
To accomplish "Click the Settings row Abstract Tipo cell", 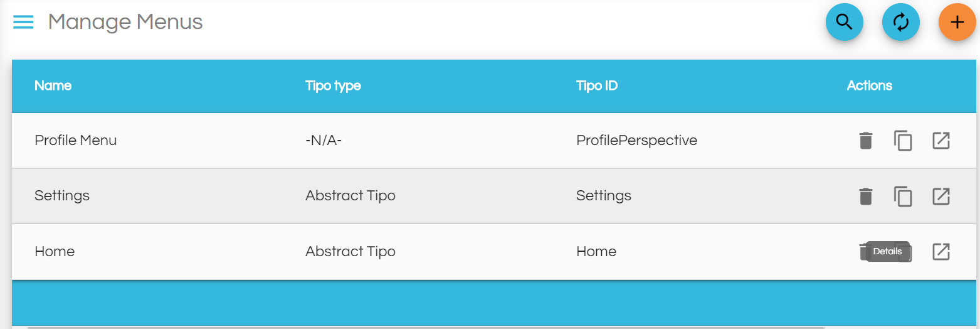I will (x=350, y=195).
